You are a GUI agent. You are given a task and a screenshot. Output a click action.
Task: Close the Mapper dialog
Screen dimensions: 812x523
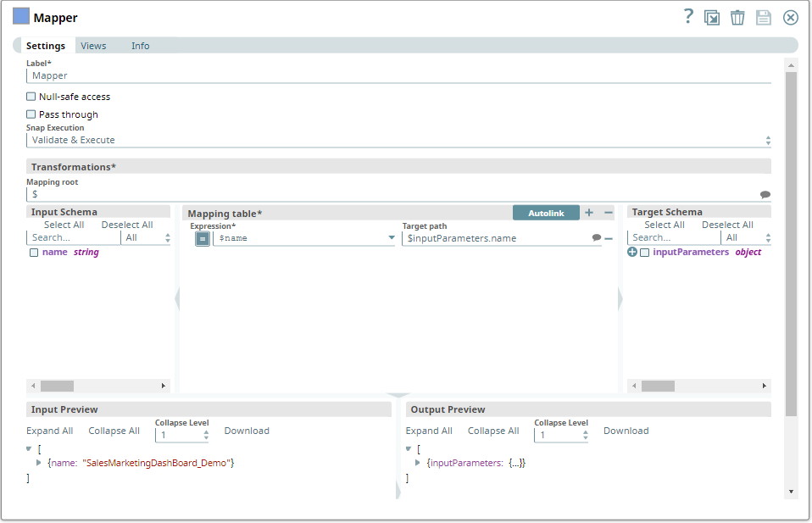point(791,18)
